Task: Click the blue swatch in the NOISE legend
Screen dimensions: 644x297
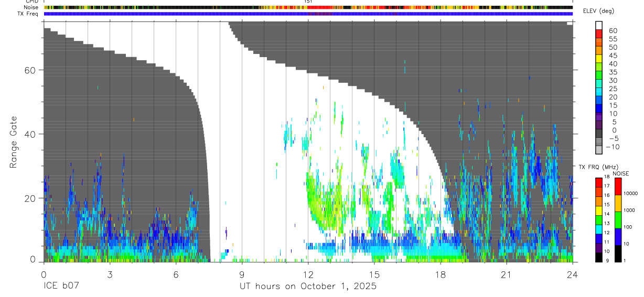Action: coord(618,237)
